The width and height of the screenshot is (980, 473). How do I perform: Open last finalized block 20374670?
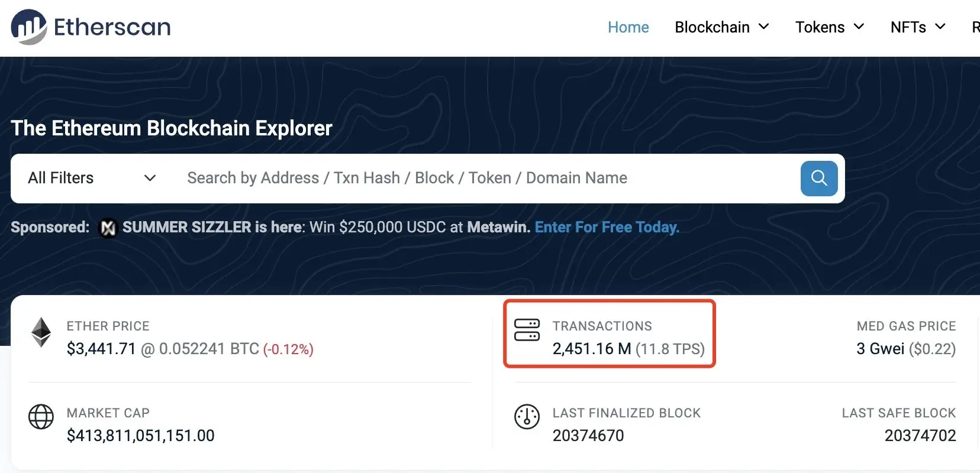coord(588,436)
